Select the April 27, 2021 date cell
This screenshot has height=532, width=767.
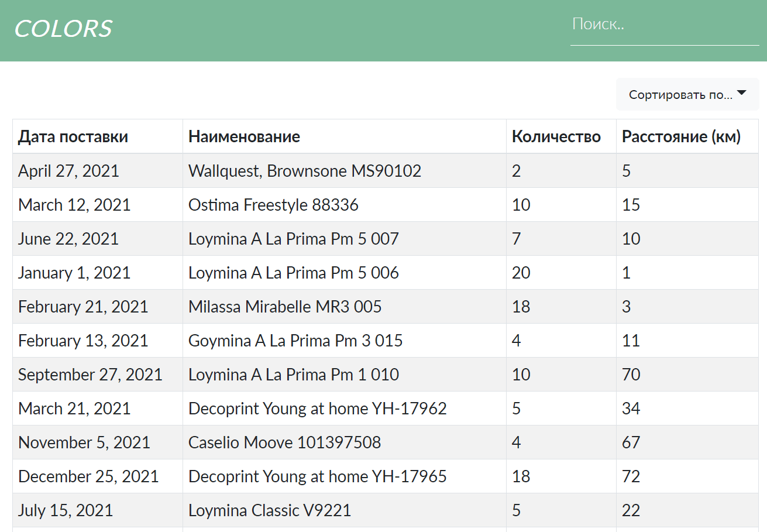pos(98,171)
